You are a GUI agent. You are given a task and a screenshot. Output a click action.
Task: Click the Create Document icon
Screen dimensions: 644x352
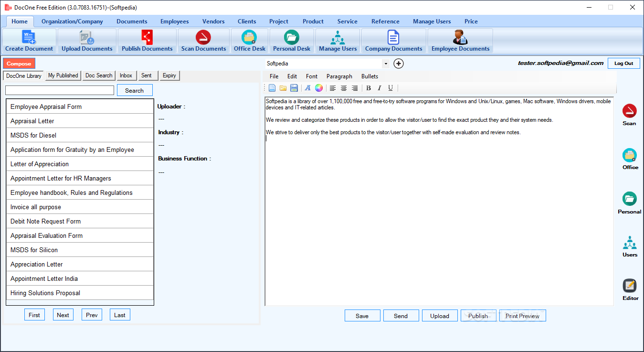click(x=29, y=41)
